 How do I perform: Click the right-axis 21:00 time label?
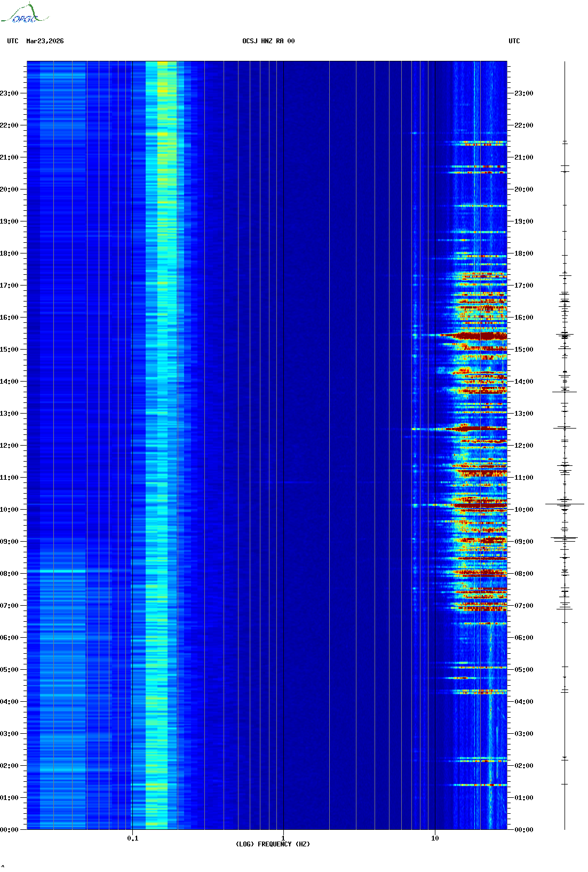(523, 157)
